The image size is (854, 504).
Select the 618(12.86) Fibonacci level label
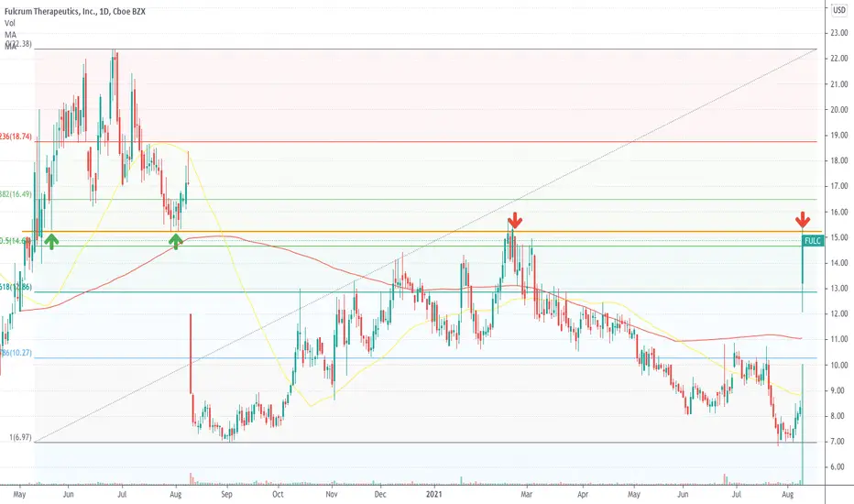(x=16, y=287)
